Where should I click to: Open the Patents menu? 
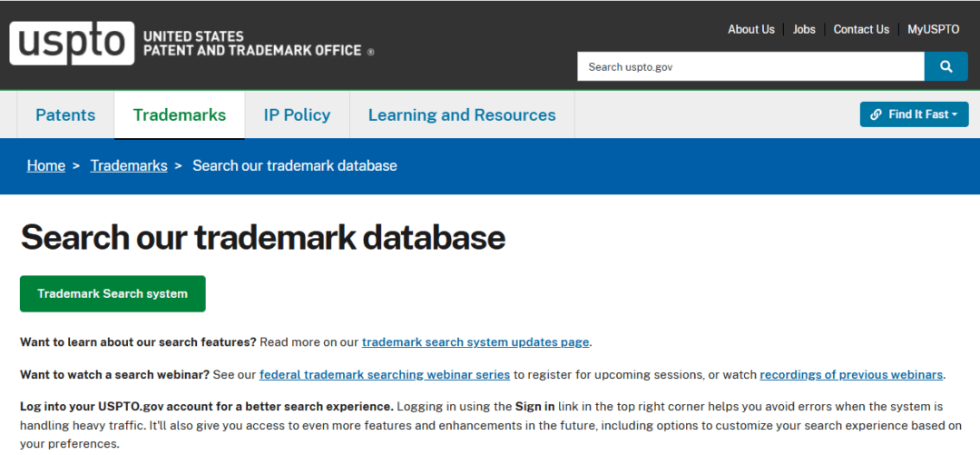pyautogui.click(x=65, y=115)
